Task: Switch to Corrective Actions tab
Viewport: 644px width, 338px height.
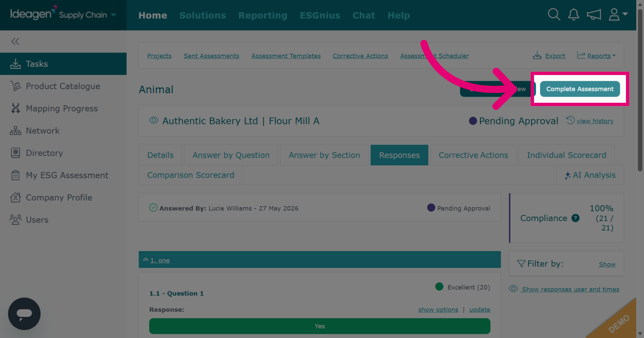Action: click(x=473, y=155)
